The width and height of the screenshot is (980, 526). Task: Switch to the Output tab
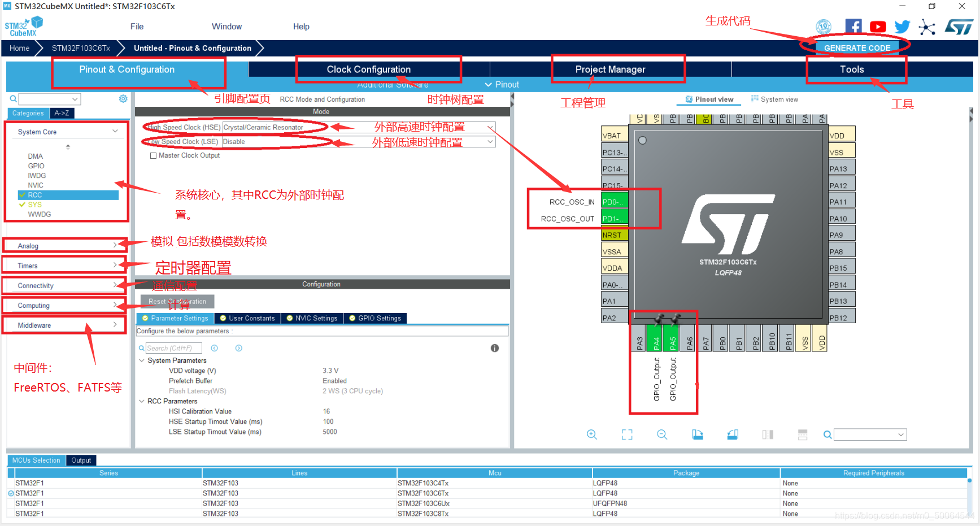(x=81, y=460)
